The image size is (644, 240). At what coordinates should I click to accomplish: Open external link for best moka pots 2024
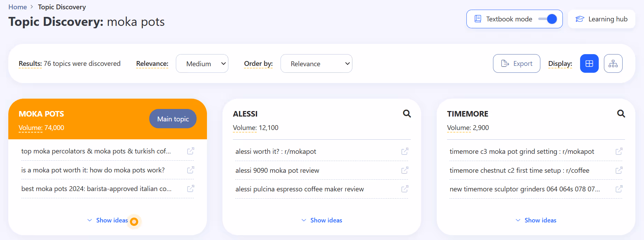pos(191,189)
